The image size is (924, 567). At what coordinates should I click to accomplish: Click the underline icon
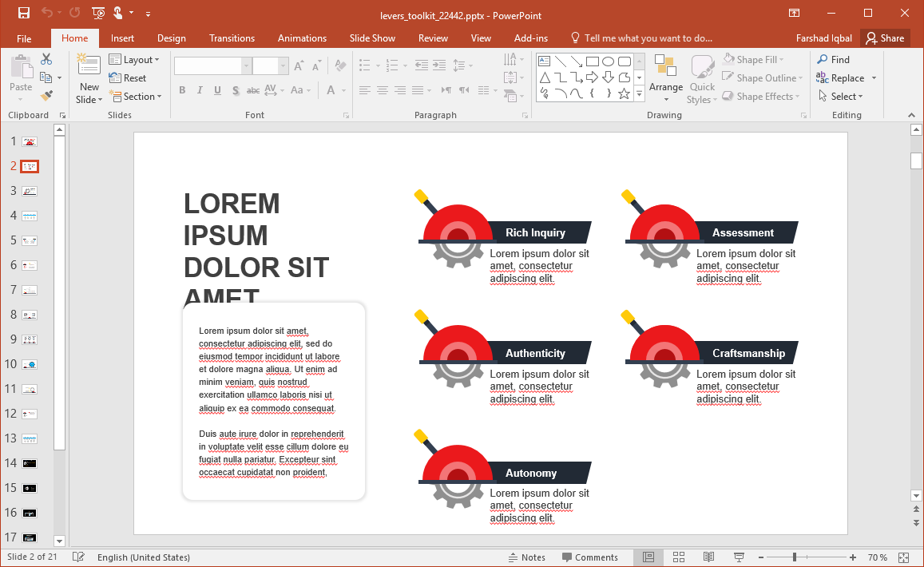(217, 90)
